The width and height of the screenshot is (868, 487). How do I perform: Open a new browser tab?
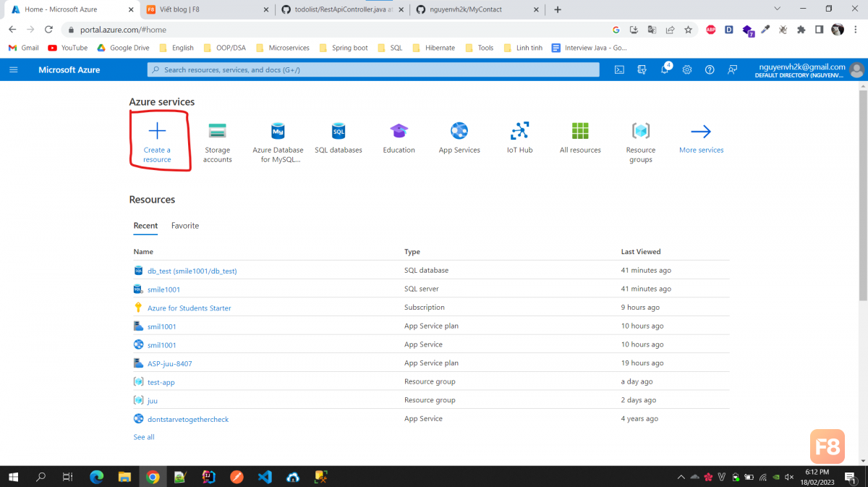558,9
